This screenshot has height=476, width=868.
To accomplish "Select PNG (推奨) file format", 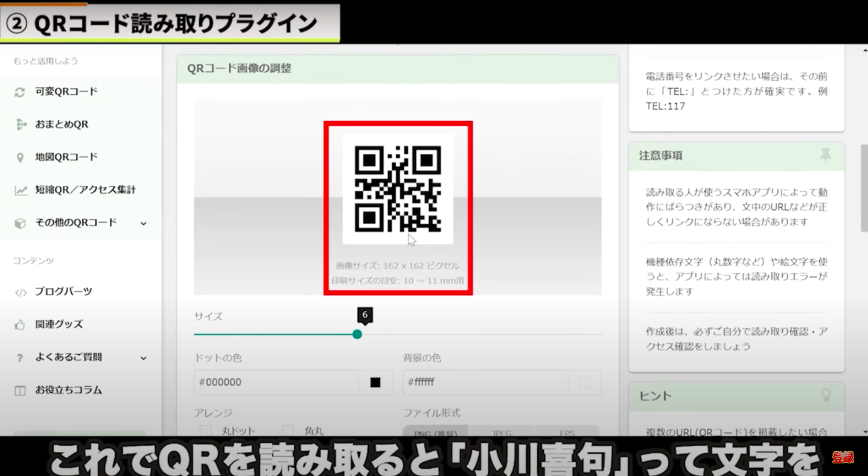I will coord(436,433).
